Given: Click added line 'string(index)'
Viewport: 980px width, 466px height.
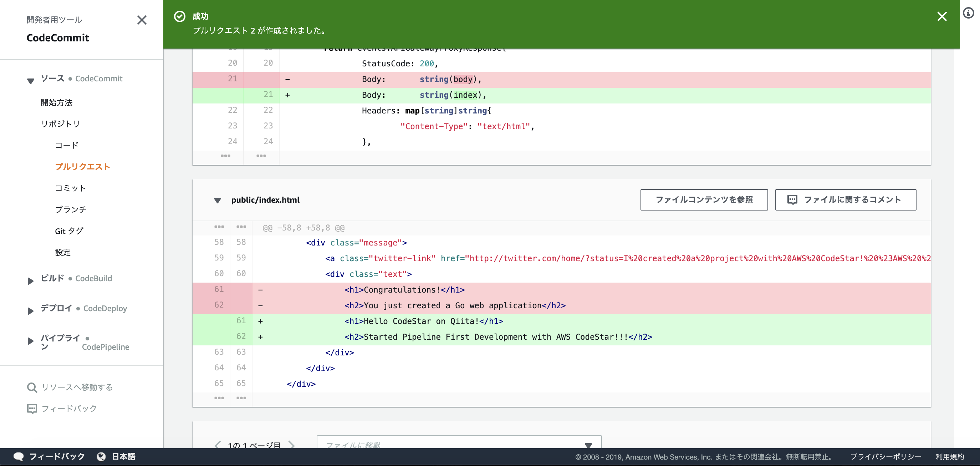Looking at the screenshot, I should click(562, 95).
